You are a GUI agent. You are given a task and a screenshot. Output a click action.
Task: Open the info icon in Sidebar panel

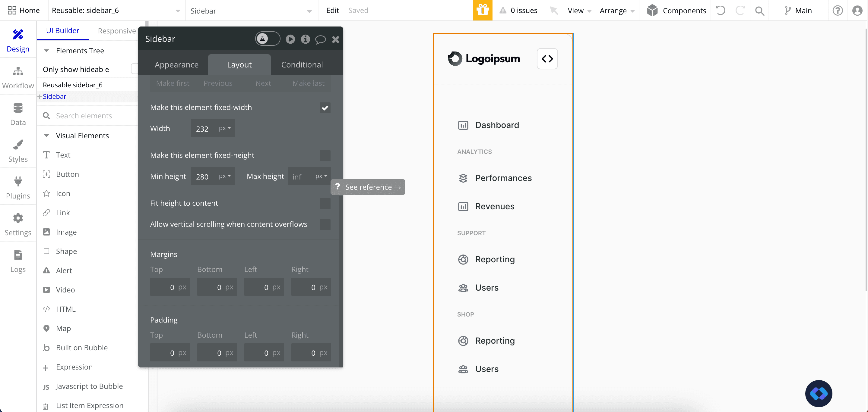coord(305,39)
